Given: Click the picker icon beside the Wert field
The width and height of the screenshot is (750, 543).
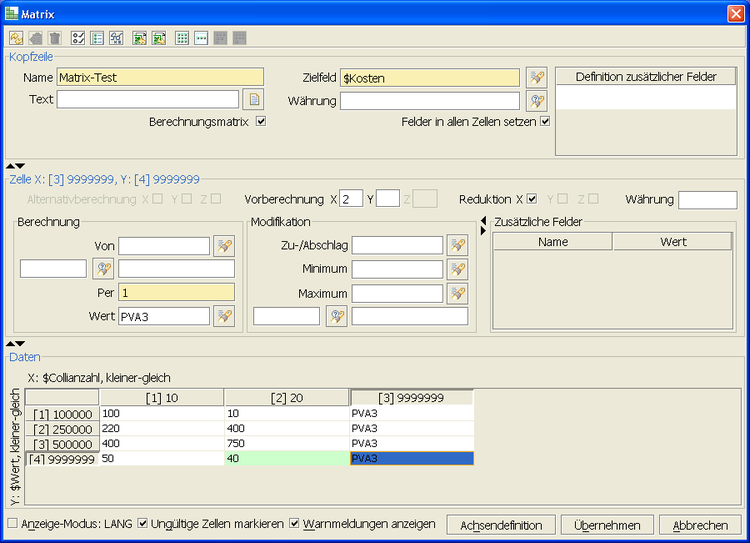Looking at the screenshot, I should pos(224,317).
